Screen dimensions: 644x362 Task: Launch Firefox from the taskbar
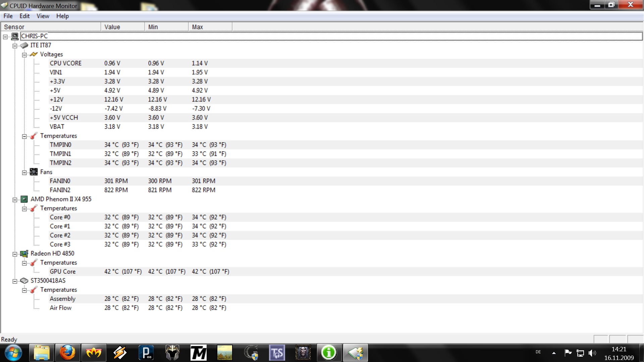click(x=67, y=353)
